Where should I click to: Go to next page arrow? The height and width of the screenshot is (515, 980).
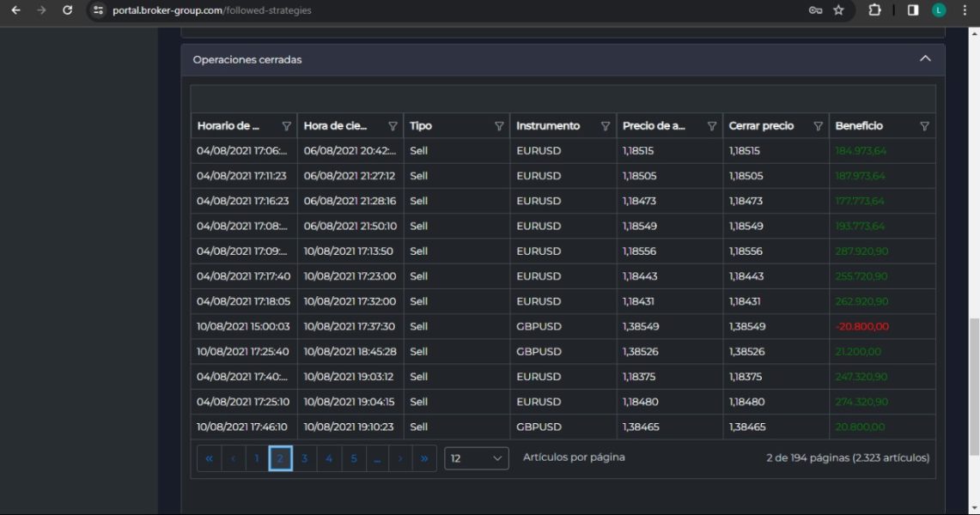click(x=400, y=458)
